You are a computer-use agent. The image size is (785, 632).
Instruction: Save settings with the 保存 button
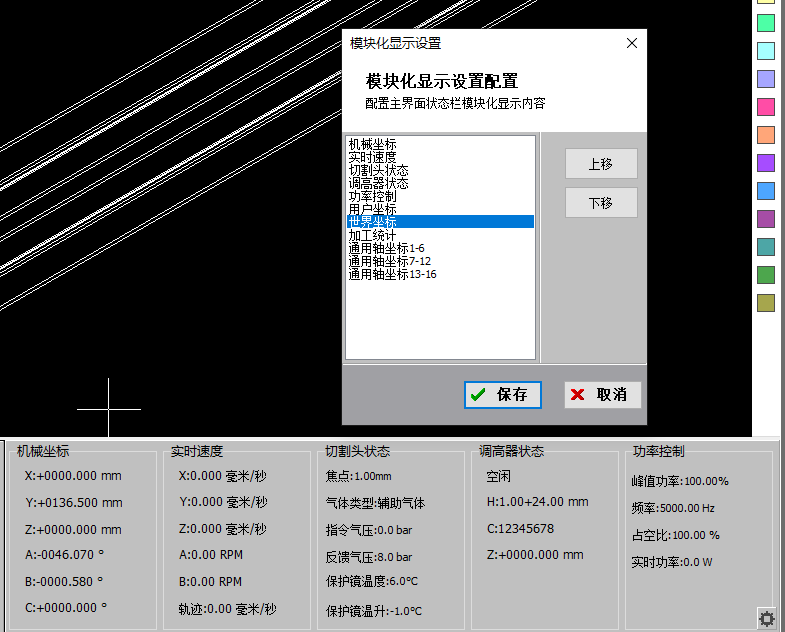[x=503, y=395]
